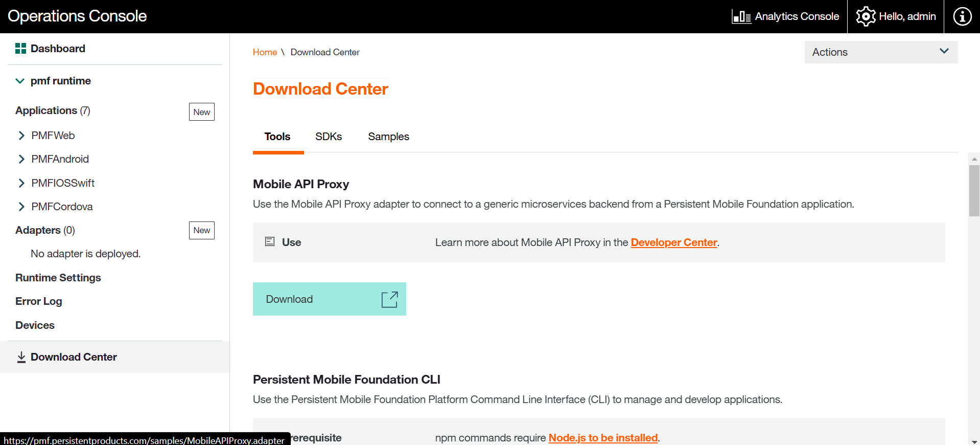The height and width of the screenshot is (445, 980).
Task: Expand the PMFAndroid application
Action: [x=21, y=159]
